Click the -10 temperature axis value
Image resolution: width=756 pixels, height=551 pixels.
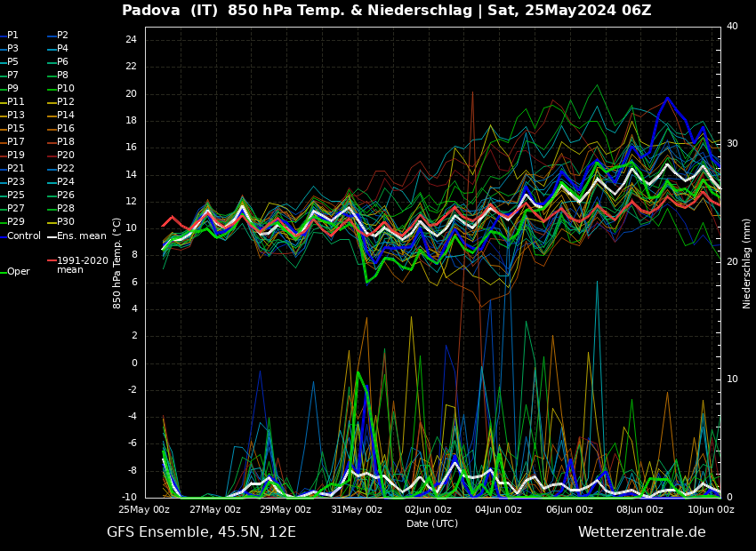[129, 497]
